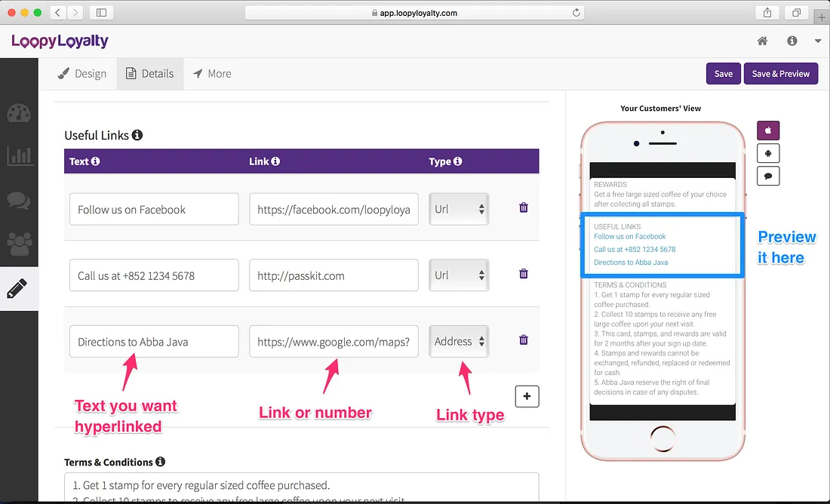The height and width of the screenshot is (504, 830).
Task: Delete the Follow us on Facebook link row
Action: [x=524, y=207]
